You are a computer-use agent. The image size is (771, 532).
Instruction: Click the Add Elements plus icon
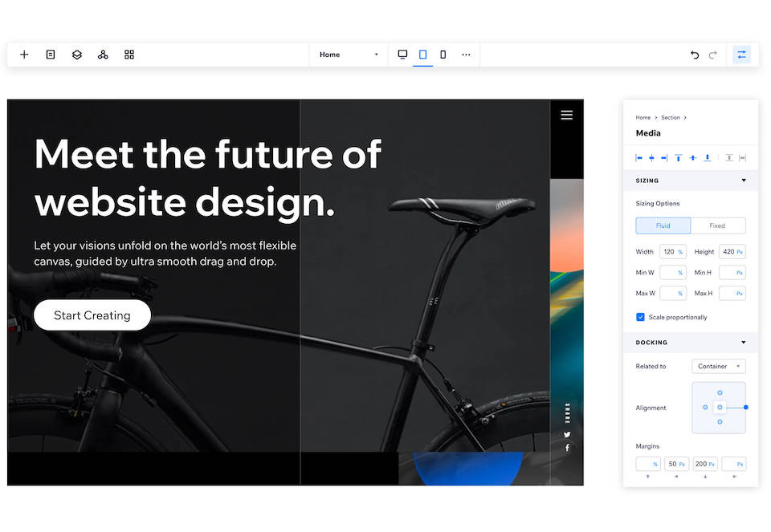click(24, 55)
